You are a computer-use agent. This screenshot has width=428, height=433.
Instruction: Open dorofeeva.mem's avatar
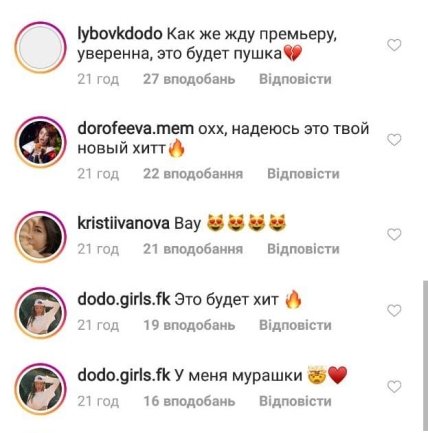coord(41,142)
